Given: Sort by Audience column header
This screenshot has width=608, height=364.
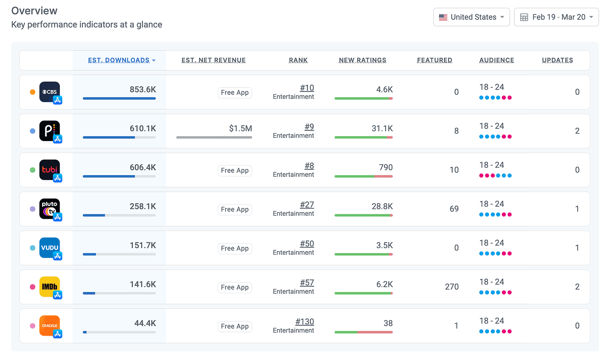Looking at the screenshot, I should 497,60.
